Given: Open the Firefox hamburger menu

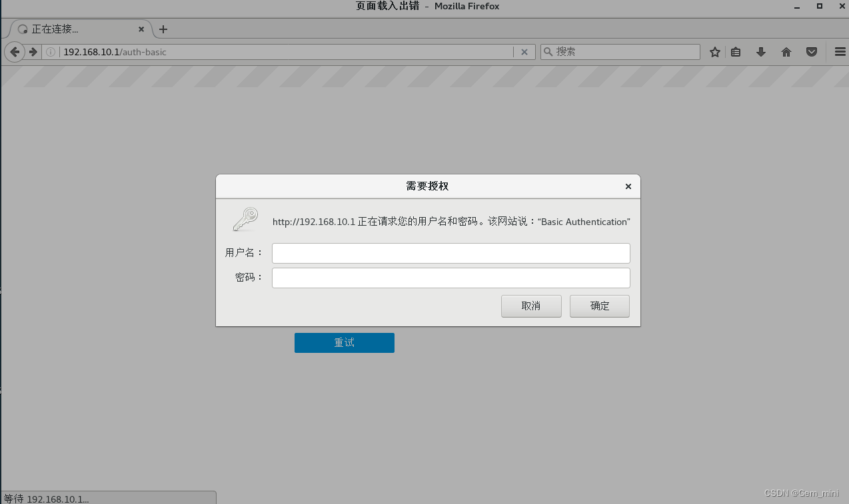Looking at the screenshot, I should pos(839,51).
